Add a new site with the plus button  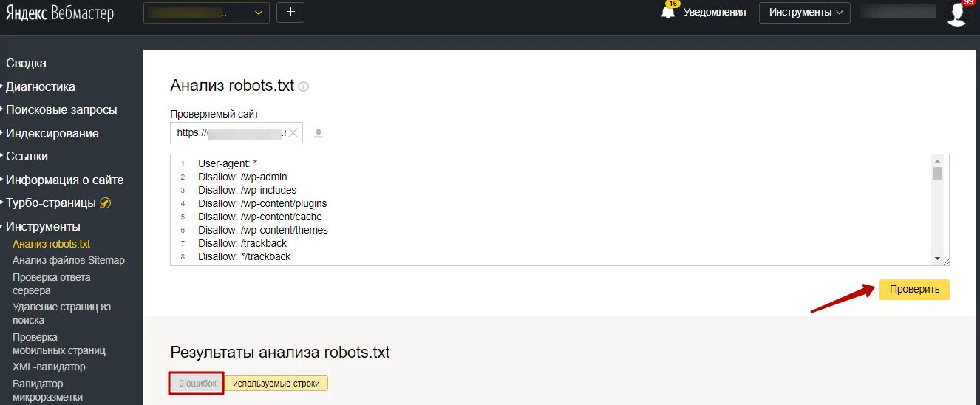[x=290, y=13]
